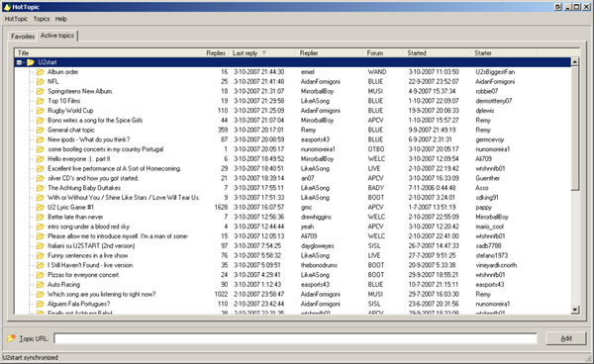This screenshot has height=364, width=594.
Task: Click starter vineyardkcnorth
Action: tap(496, 265)
